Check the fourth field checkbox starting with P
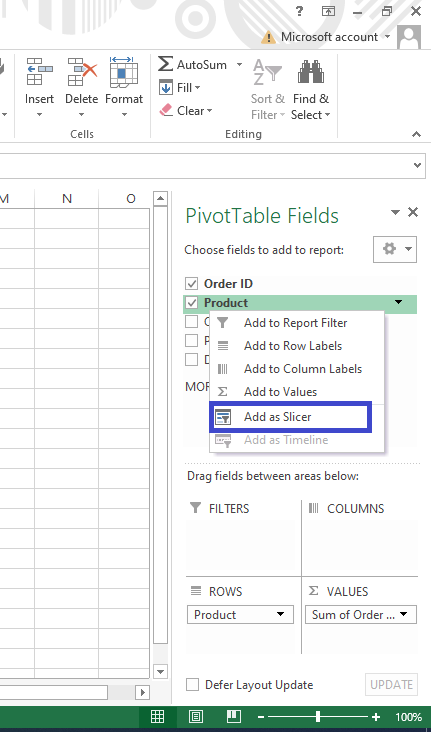This screenshot has height=732, width=431. coord(191,341)
